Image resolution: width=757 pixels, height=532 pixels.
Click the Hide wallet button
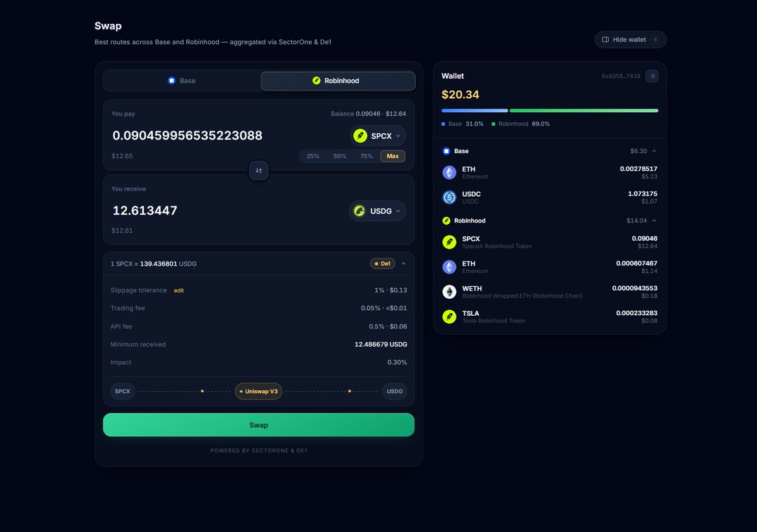point(630,40)
